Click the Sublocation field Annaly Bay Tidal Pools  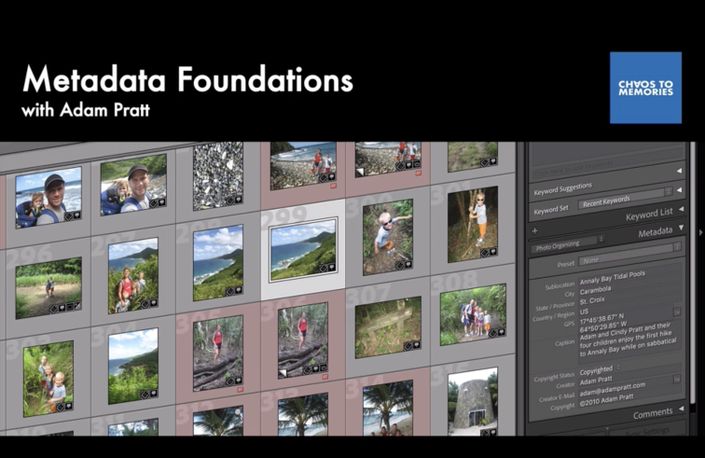click(x=612, y=277)
